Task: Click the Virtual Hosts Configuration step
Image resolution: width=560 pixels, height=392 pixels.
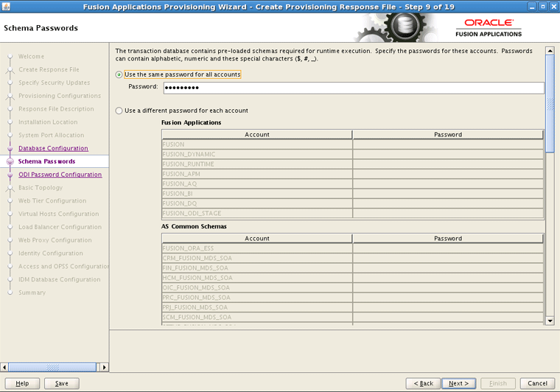Action: point(58,214)
